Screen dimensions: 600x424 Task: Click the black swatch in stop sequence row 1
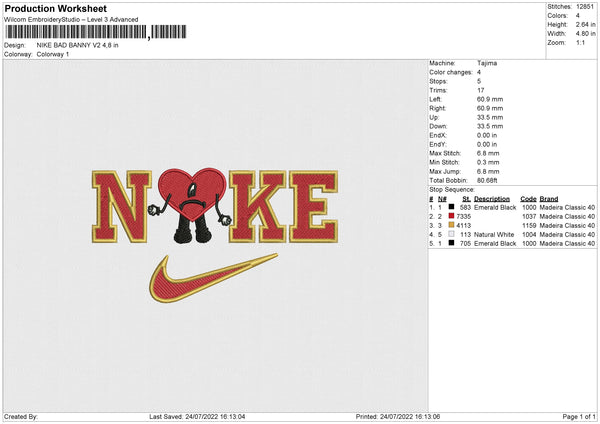click(452, 207)
